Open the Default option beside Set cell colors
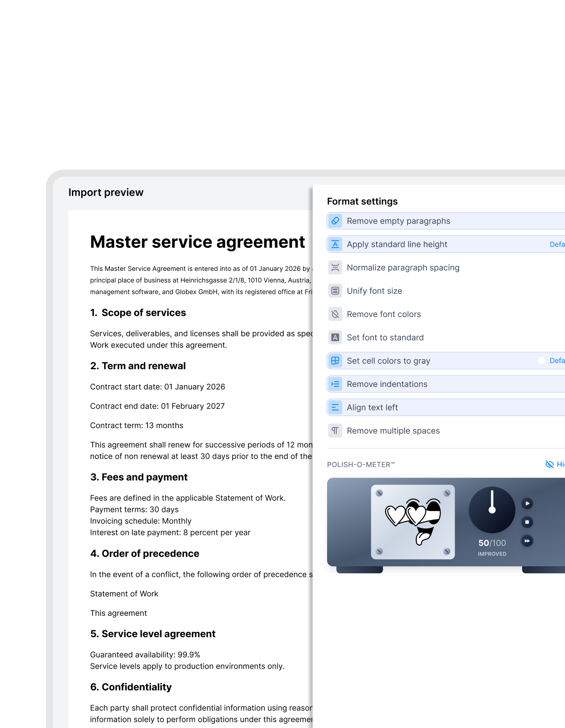This screenshot has height=728, width=565. (557, 361)
